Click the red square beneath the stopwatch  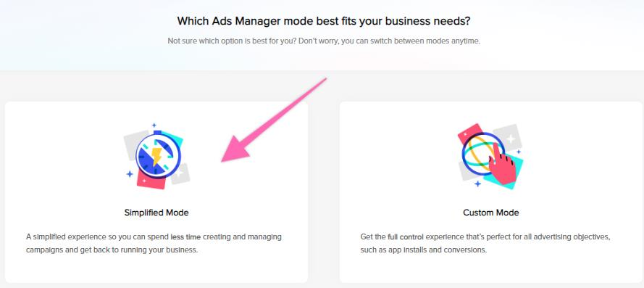[x=151, y=180]
